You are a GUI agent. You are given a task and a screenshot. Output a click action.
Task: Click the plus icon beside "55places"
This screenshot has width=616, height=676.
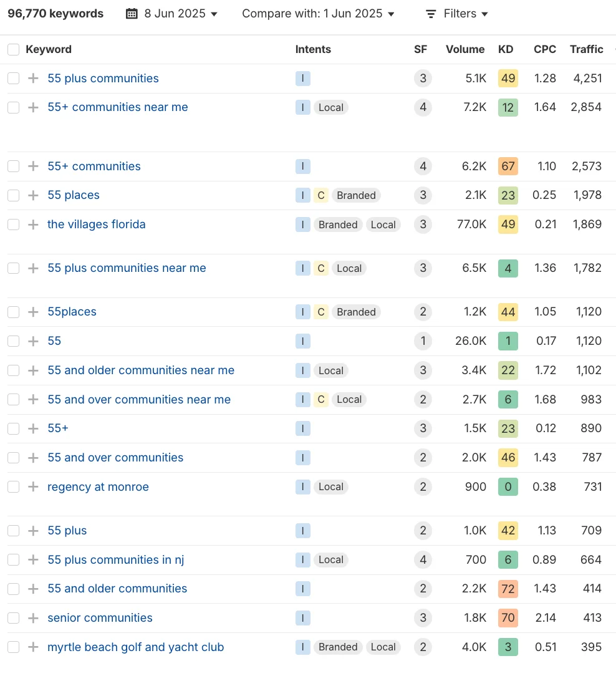(x=32, y=312)
